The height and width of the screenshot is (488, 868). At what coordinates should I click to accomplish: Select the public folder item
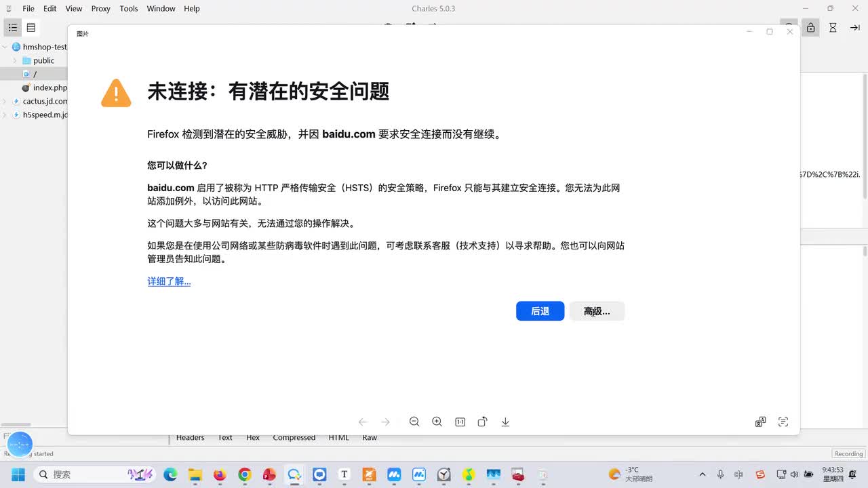(x=38, y=60)
